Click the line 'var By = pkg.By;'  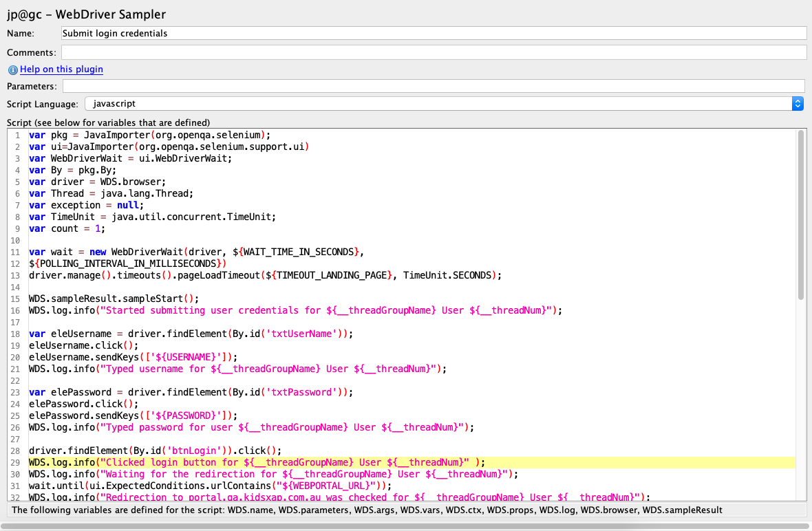[x=72, y=171]
